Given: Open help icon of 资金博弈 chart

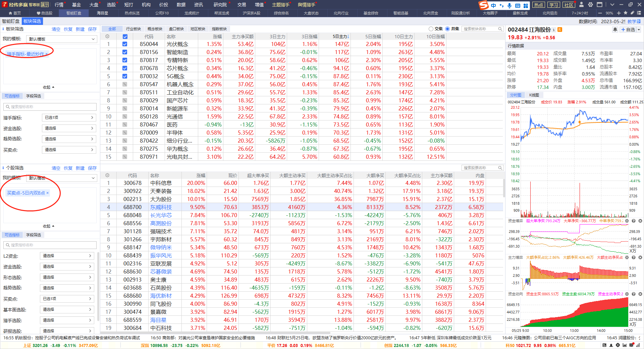Looking at the screenshot, I should click(634, 221).
